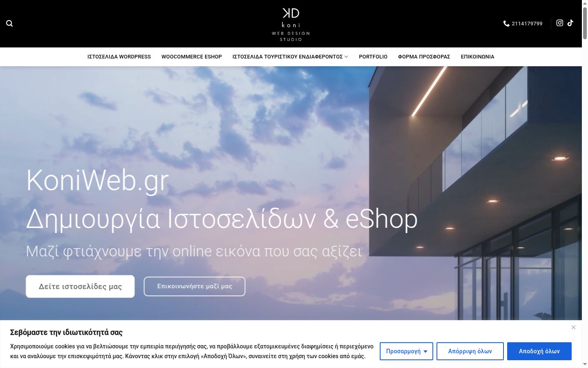The height and width of the screenshot is (368, 588).
Task: Click heading Δημιουργία Ιστοσελίδων & eShop
Action: tap(222, 219)
